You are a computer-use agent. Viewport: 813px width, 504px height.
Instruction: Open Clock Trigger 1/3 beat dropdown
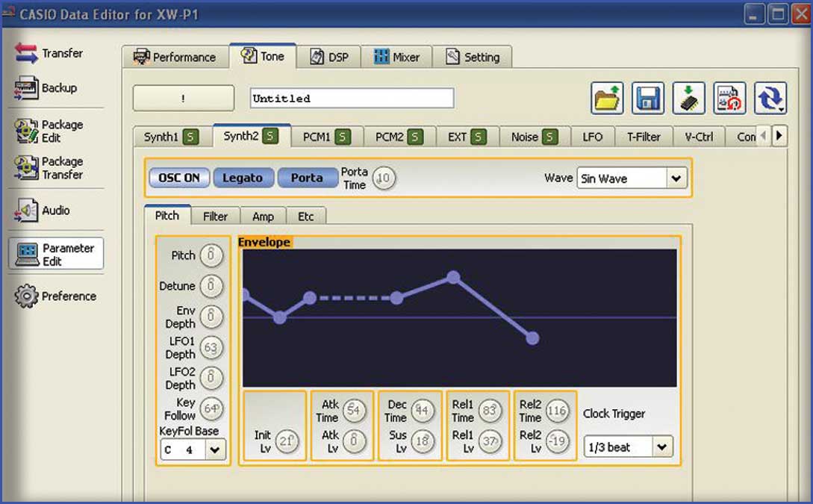629,447
